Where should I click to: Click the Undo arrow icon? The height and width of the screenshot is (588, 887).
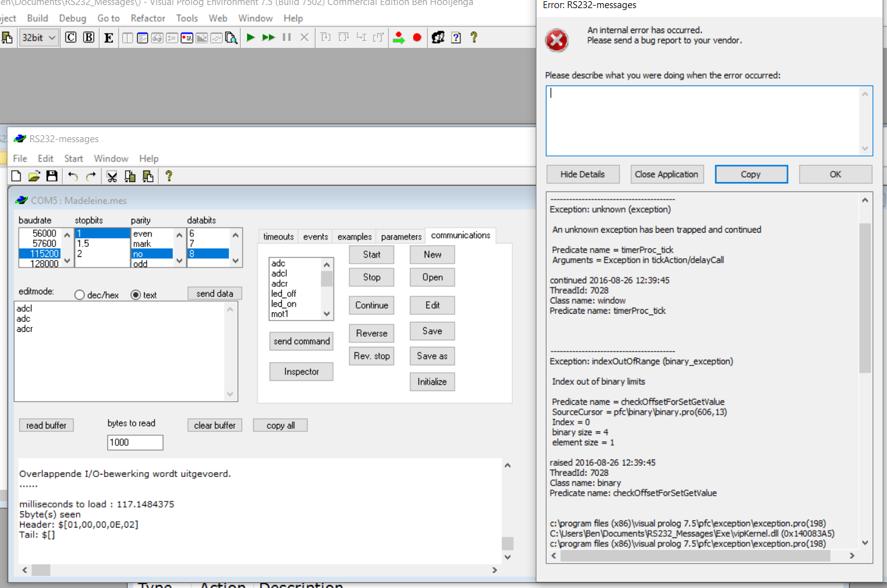(73, 176)
